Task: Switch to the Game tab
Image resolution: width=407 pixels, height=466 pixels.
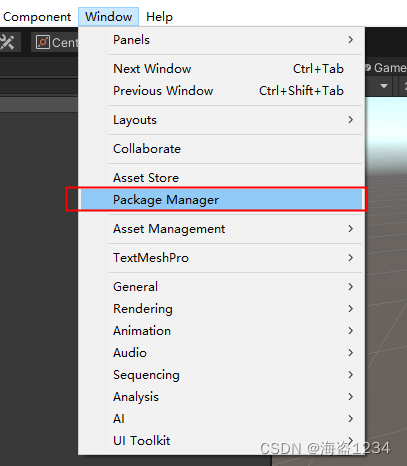Action: 386,68
